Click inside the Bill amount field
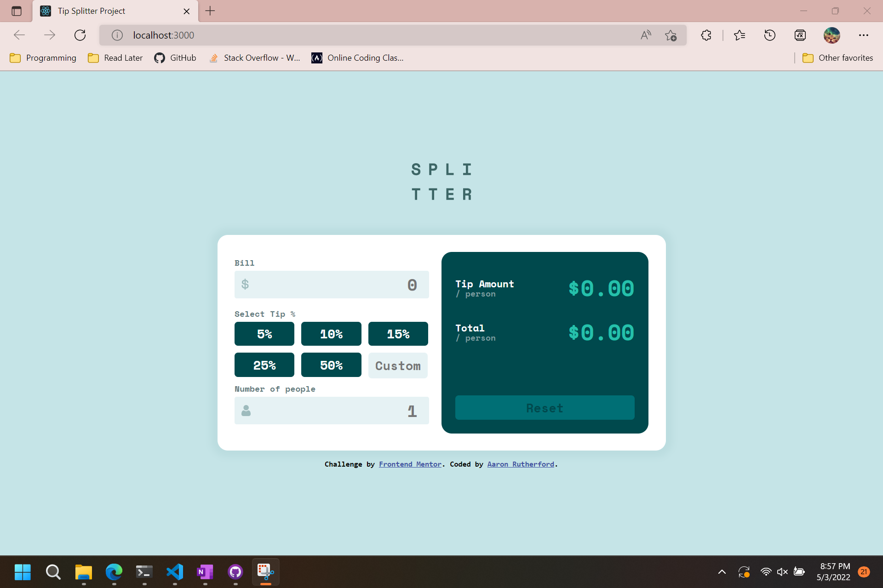883x588 pixels. (x=331, y=284)
